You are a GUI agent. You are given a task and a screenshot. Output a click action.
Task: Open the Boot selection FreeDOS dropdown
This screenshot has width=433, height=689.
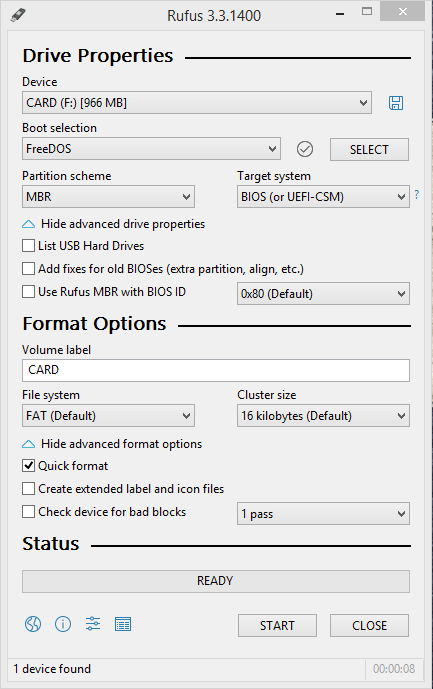pos(151,149)
